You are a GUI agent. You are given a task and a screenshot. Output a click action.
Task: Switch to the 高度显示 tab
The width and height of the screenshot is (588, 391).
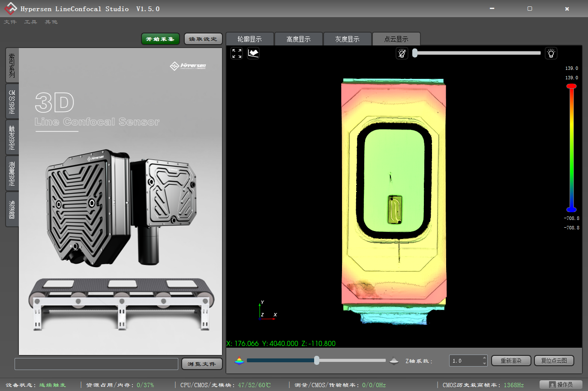[299, 39]
